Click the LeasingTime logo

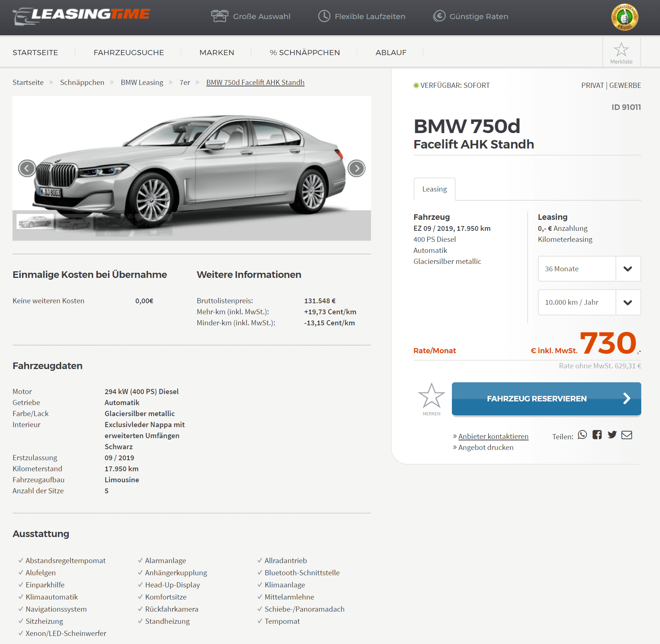click(x=81, y=16)
